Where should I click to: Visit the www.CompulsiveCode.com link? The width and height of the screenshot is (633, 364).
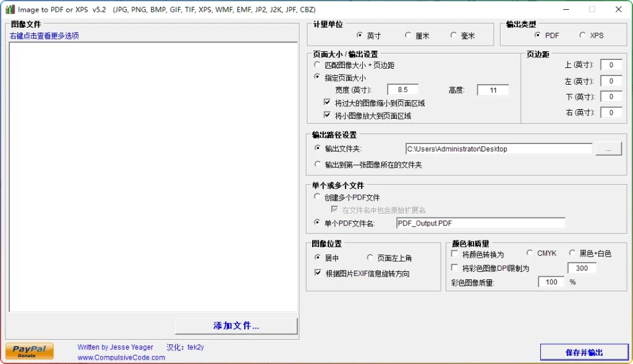click(x=121, y=357)
